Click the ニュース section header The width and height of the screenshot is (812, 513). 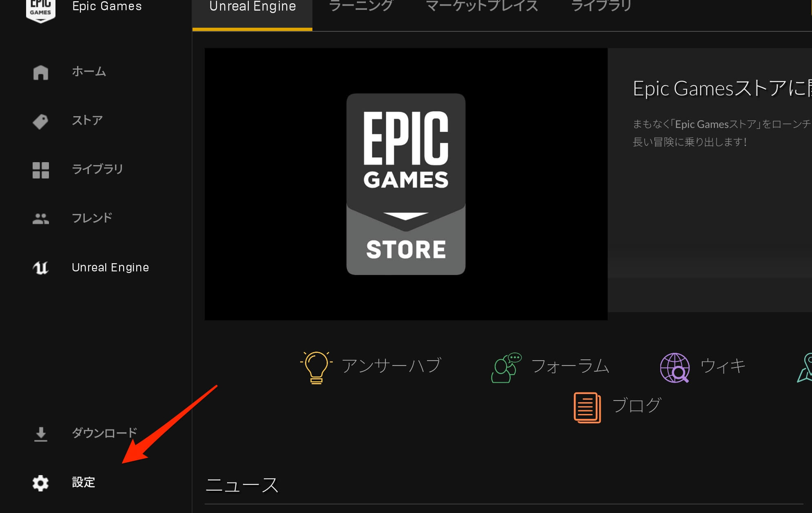pos(243,484)
